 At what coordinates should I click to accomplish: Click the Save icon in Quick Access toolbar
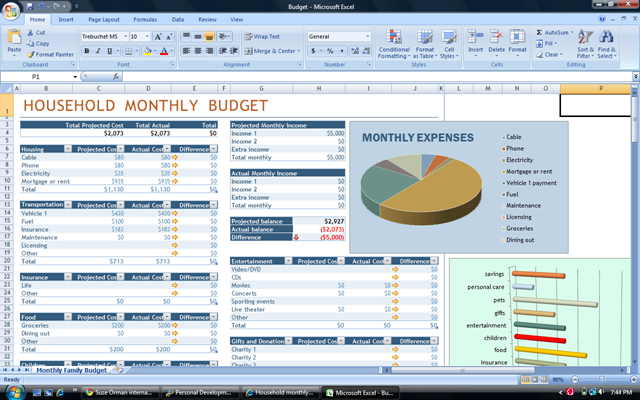coord(29,6)
